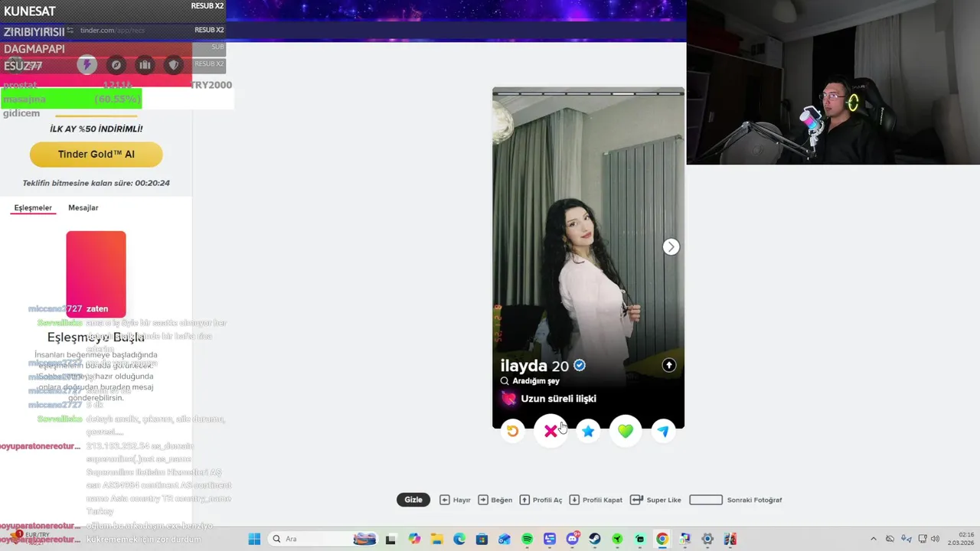The image size is (980, 551).
Task: Click the pink gradient match placeholder card
Action: (x=96, y=274)
